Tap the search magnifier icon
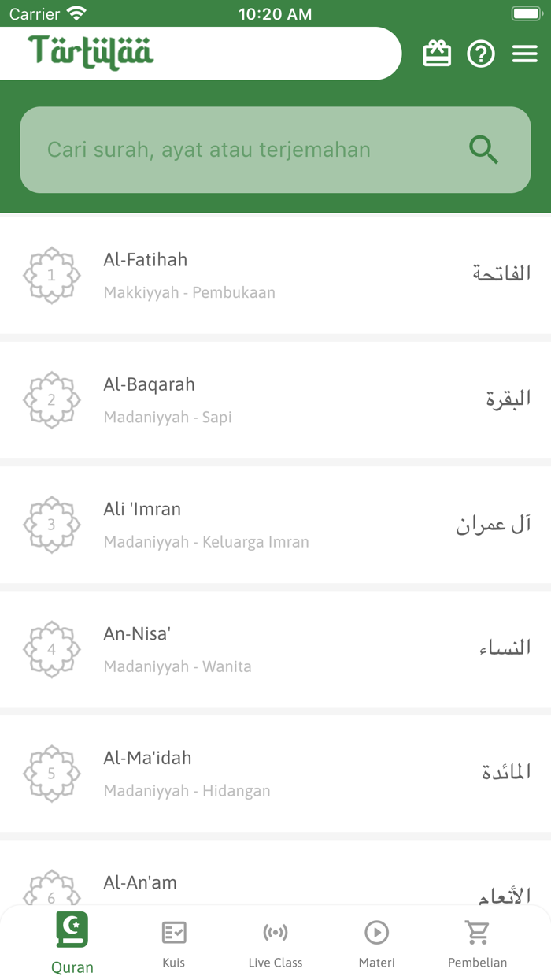Screen dimensions: 551x980 484,149
